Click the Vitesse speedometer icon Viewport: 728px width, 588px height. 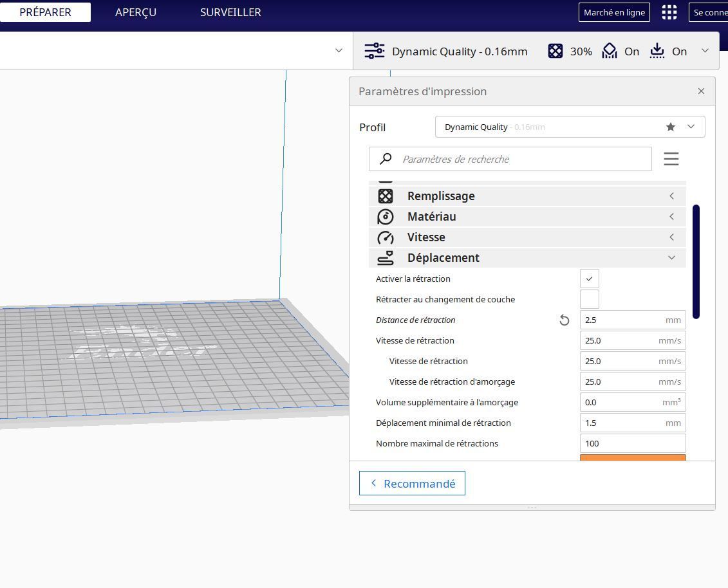[x=386, y=237]
